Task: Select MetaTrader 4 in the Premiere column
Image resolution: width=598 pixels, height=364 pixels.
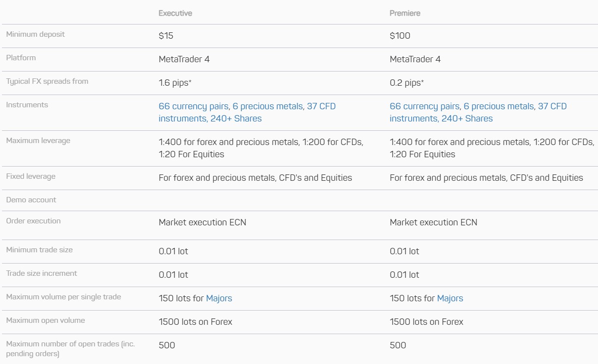Action: 415,59
